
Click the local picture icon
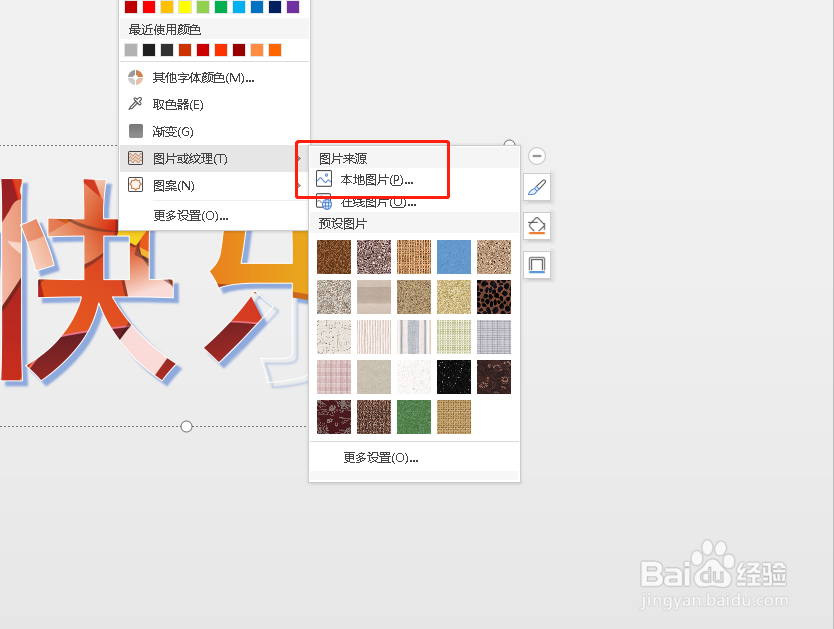324,179
